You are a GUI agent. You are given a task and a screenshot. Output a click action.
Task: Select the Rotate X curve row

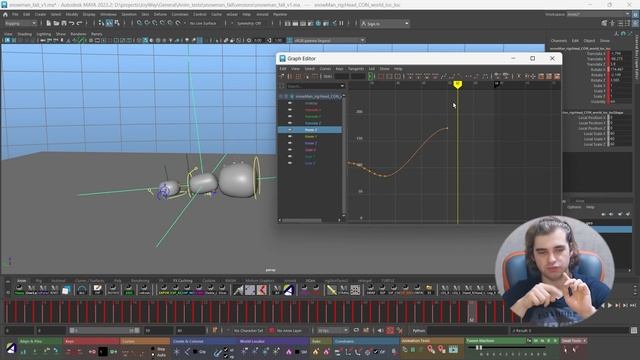pyautogui.click(x=310, y=130)
